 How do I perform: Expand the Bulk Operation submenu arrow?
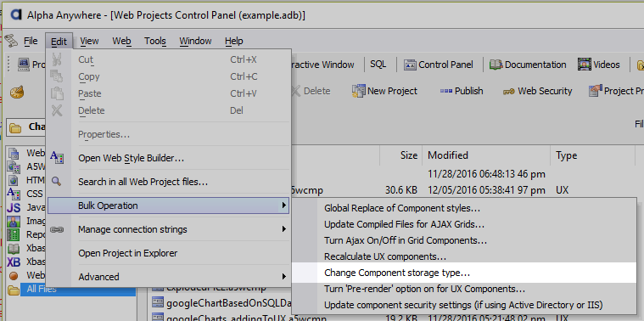click(x=283, y=206)
